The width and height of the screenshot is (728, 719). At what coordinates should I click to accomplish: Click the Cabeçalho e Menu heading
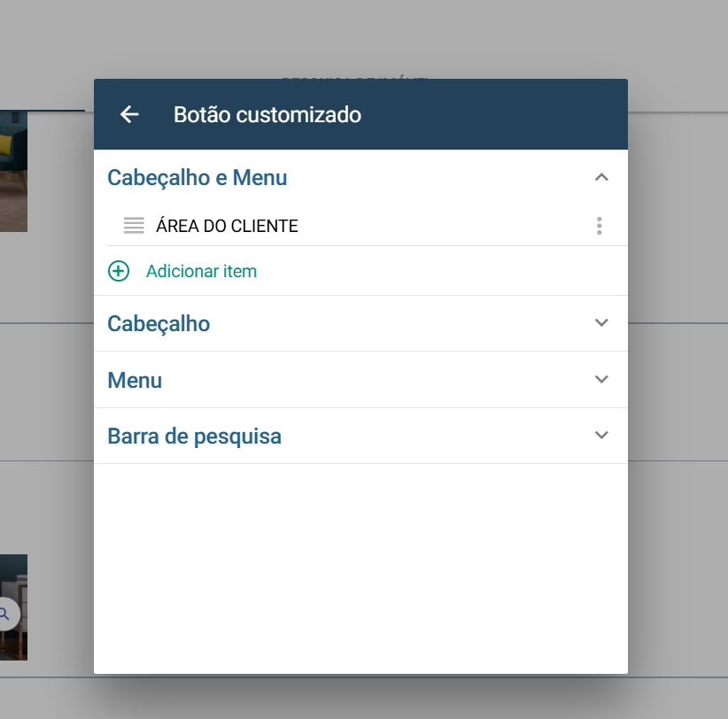point(197,178)
